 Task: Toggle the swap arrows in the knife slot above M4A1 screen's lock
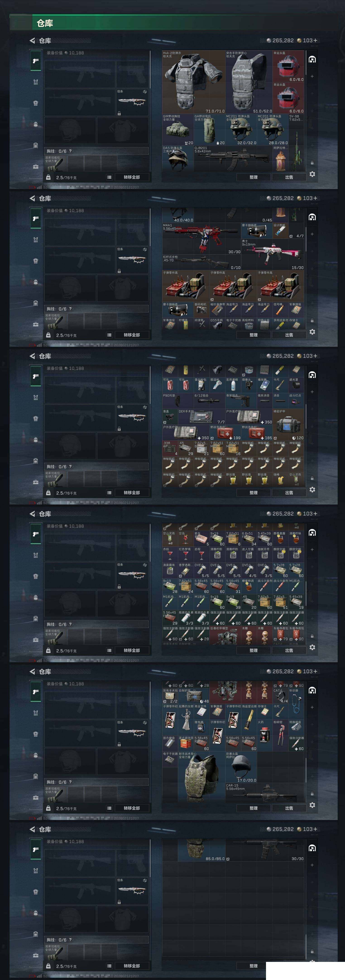coord(145,250)
